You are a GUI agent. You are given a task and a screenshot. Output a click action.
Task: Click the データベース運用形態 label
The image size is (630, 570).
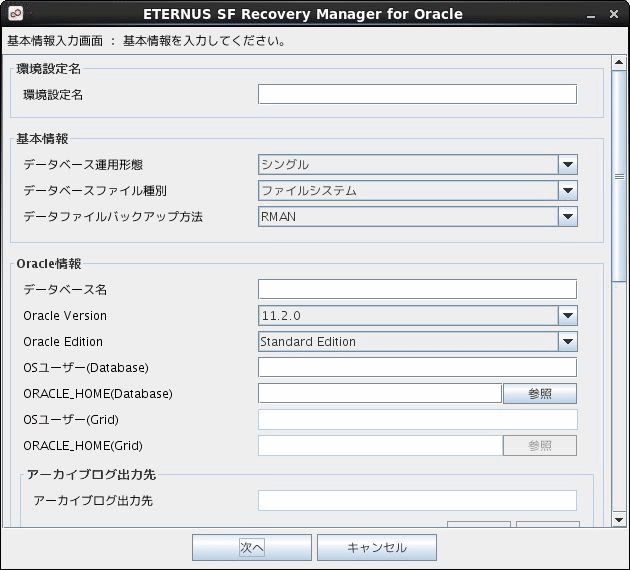tap(83, 165)
